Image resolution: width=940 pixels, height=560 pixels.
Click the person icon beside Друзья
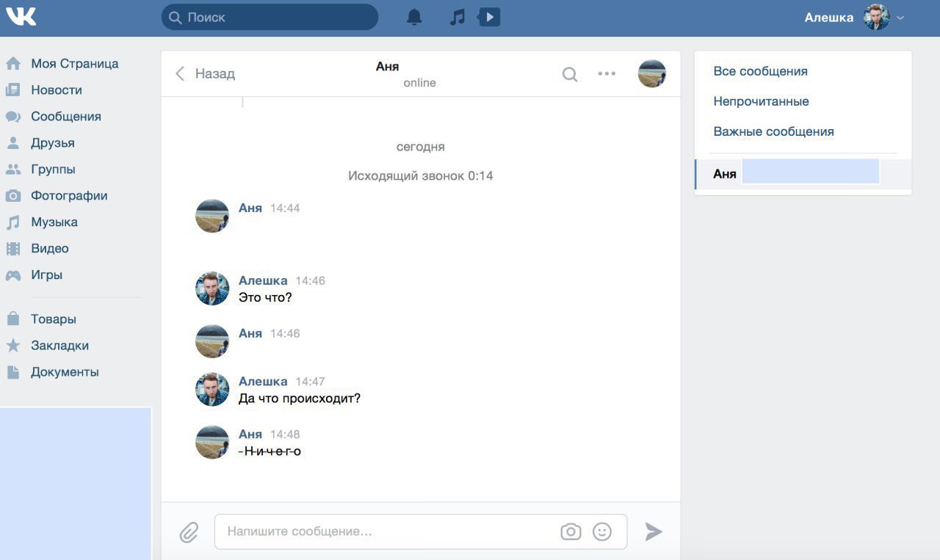[x=13, y=143]
